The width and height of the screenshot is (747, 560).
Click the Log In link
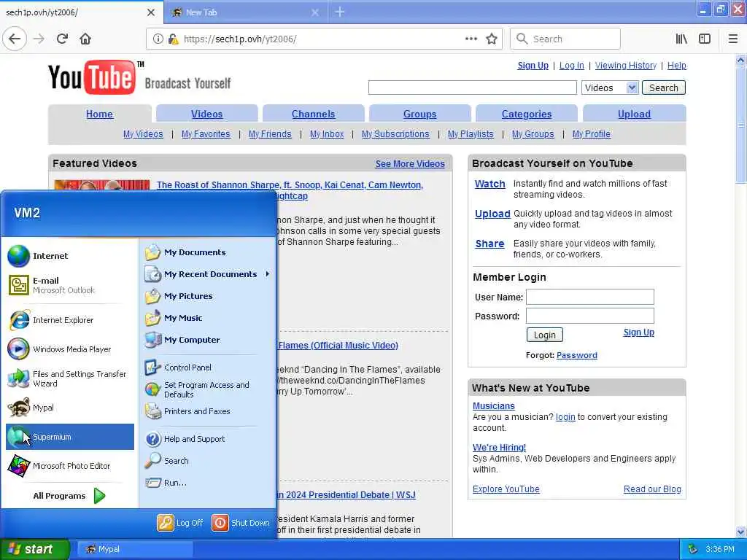571,65
